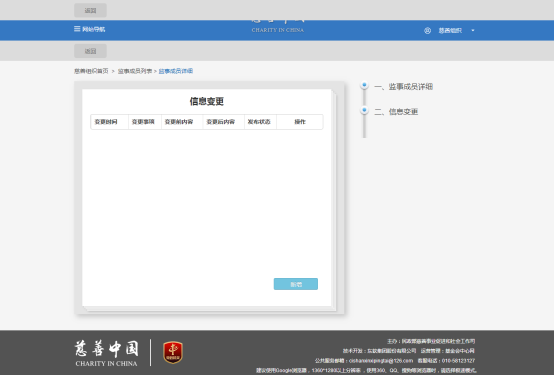This screenshot has width=554, height=375.
Task: Click the back button above the breadcrumb
Action: (x=90, y=51)
